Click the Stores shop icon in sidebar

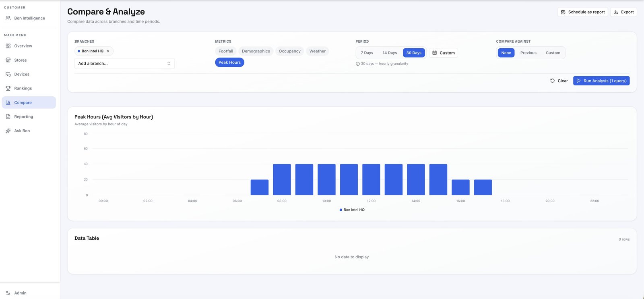pos(8,60)
